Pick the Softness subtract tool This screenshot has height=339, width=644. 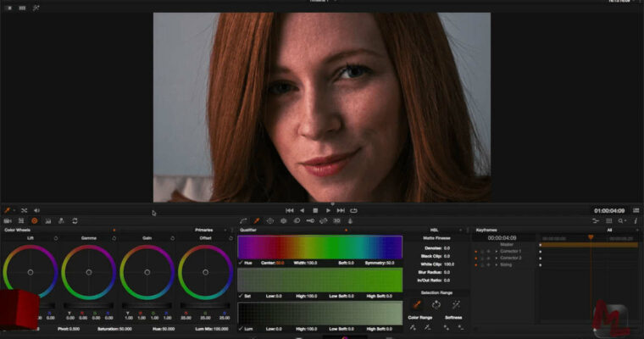click(461, 327)
